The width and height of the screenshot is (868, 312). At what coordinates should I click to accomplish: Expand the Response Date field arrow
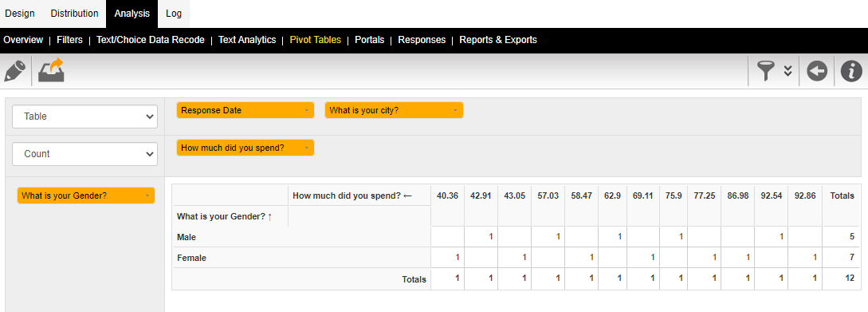(x=306, y=110)
